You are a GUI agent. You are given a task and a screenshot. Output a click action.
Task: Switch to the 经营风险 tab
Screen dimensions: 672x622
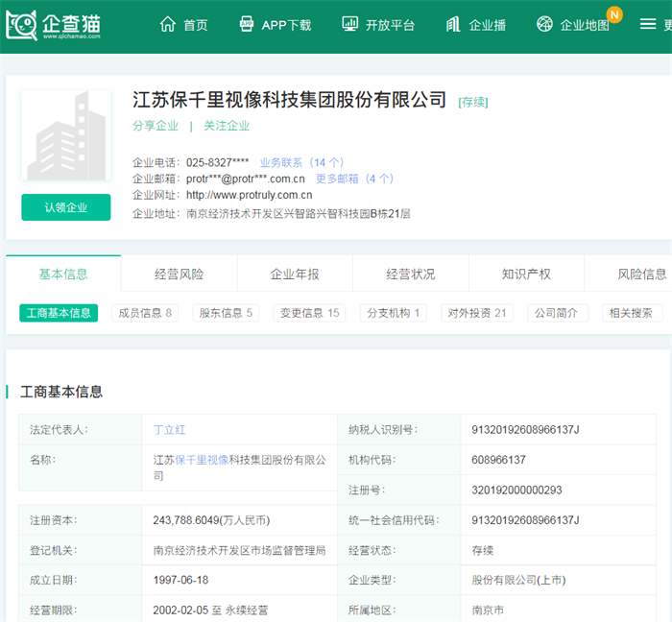tap(179, 275)
